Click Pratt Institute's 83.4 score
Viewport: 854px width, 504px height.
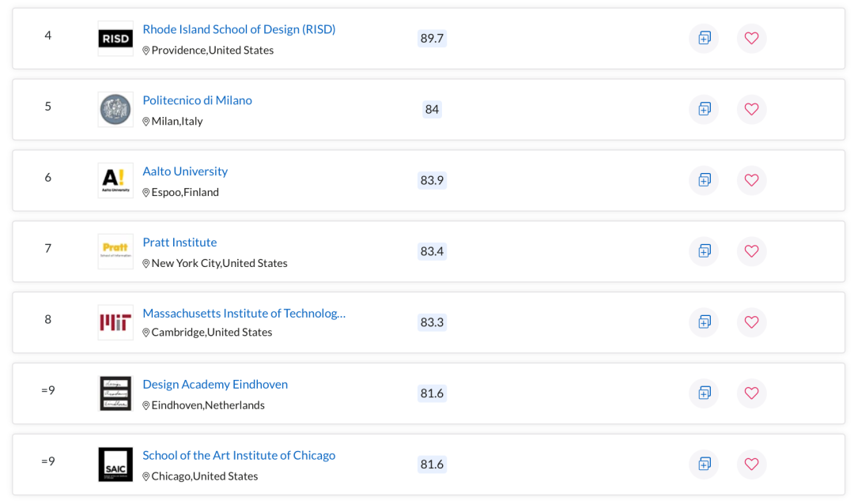432,251
